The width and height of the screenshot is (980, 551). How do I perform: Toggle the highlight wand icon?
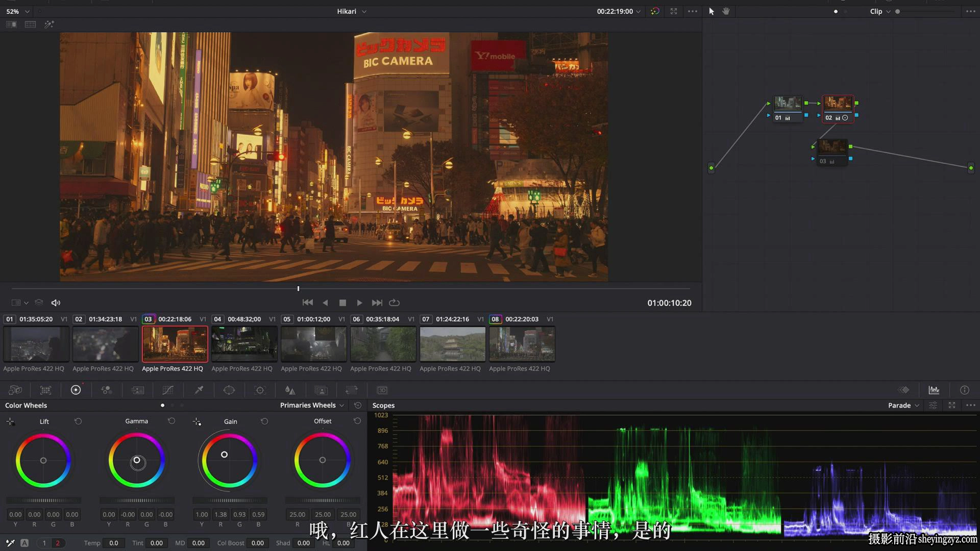[x=49, y=24]
